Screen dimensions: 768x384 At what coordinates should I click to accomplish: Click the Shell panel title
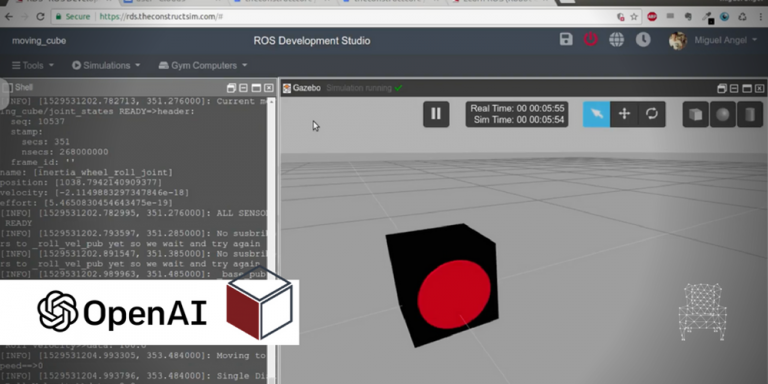tap(24, 88)
